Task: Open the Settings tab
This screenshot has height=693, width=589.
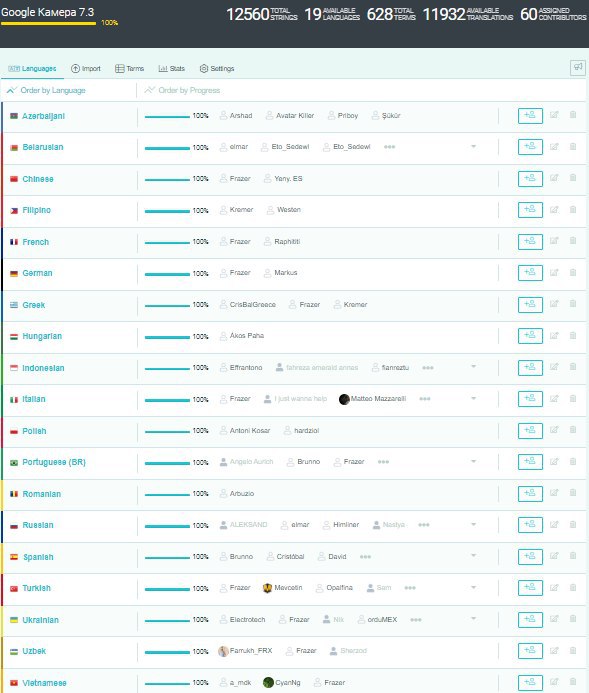Action: pyautogui.click(x=217, y=69)
